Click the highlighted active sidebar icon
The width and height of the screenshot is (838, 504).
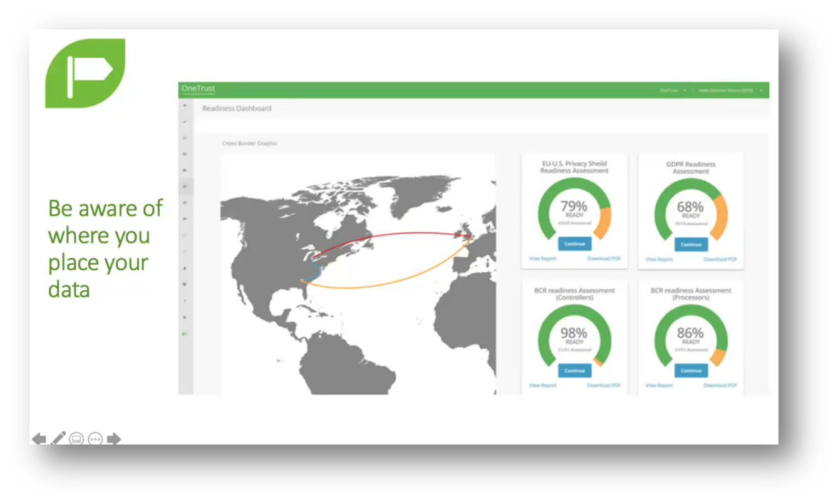coord(185,186)
